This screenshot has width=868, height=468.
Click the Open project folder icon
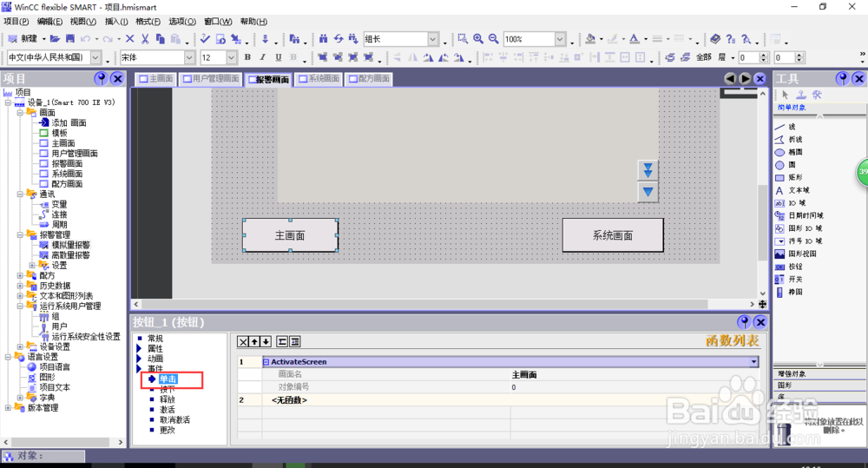(x=55, y=39)
